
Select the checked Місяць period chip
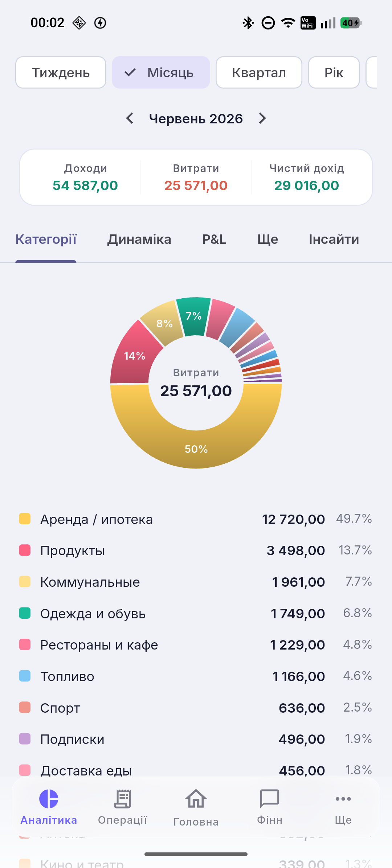[161, 72]
